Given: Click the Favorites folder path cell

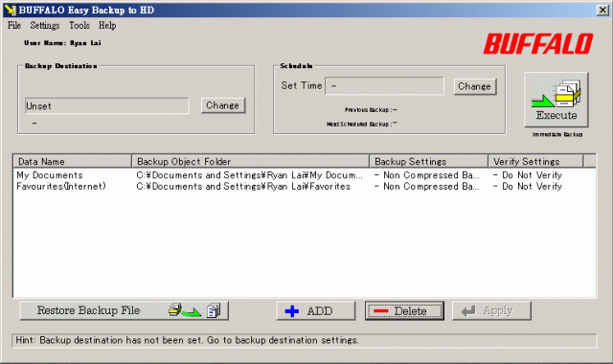Looking at the screenshot, I should coord(243,187).
